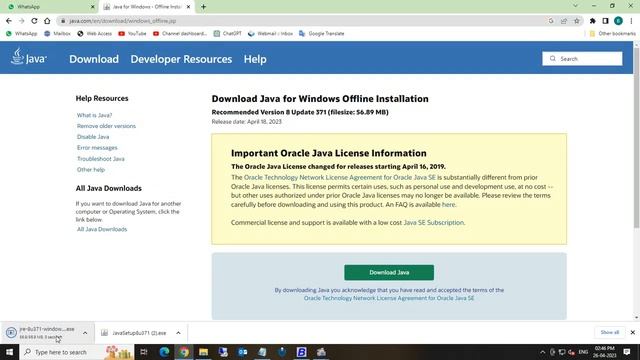Click the green Download Java button
640x360 pixels.
pos(389,272)
